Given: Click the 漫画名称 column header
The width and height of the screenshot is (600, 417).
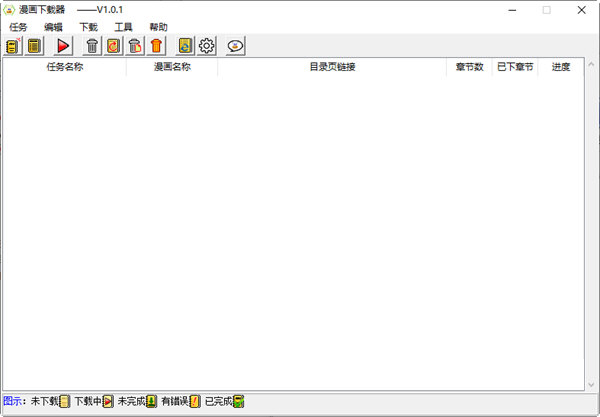Looking at the screenshot, I should click(172, 67).
